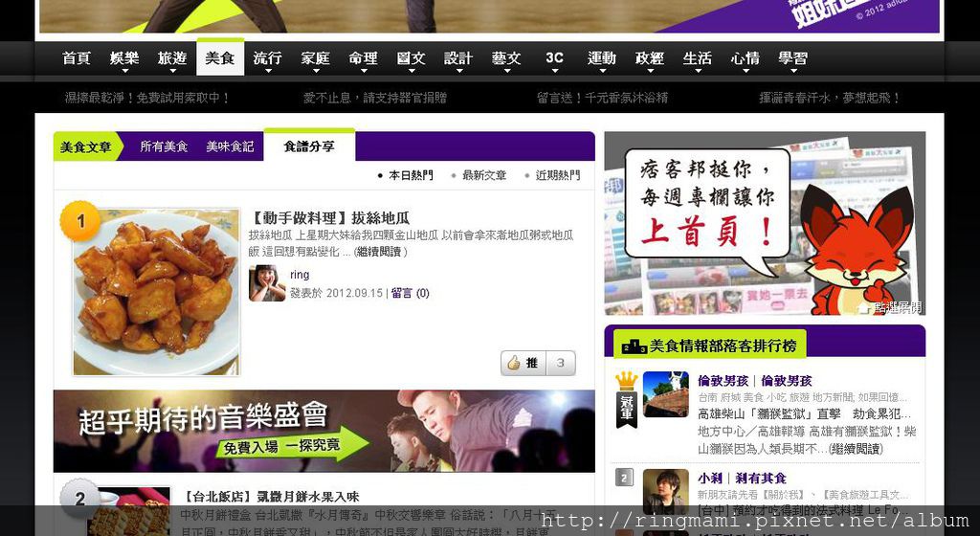The height and width of the screenshot is (536, 980).
Task: Open the 凱撒月餅 article thumbnail
Action: (129, 511)
